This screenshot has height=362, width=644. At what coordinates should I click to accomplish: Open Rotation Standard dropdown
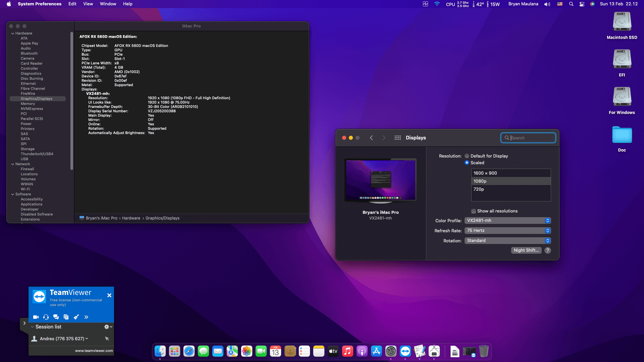507,241
